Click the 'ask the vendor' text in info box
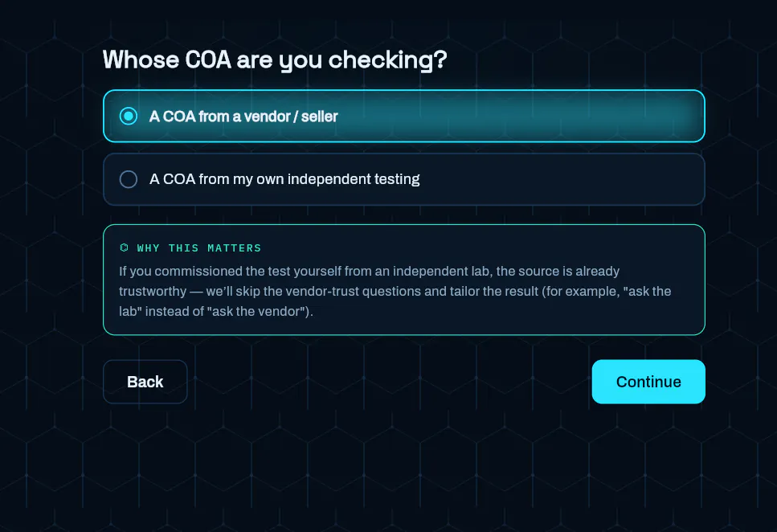This screenshot has height=532, width=777. (x=256, y=311)
